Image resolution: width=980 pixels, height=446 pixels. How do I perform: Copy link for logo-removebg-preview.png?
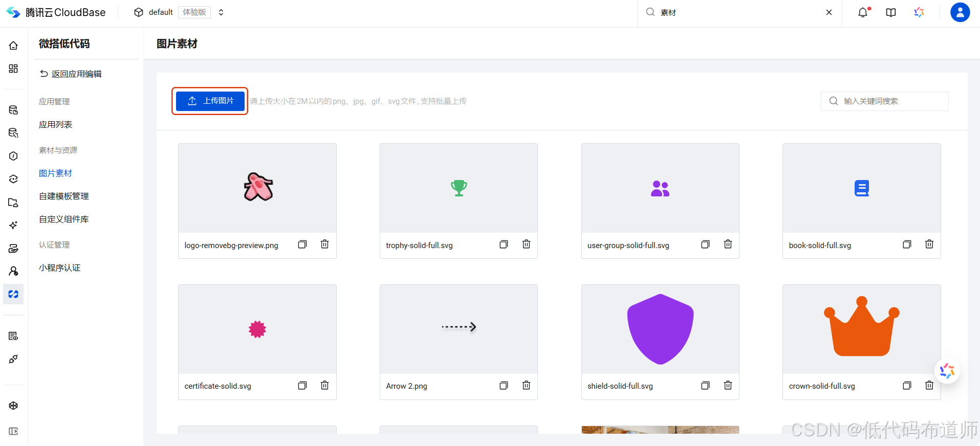[x=302, y=244]
